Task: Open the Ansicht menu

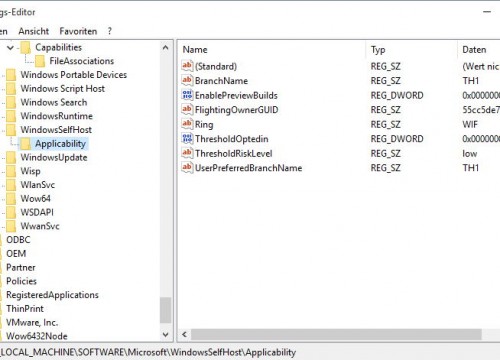Action: tap(34, 31)
